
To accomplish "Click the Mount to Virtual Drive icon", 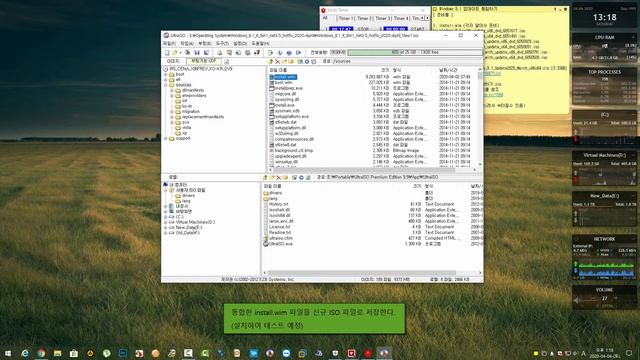I will tap(248, 53).
